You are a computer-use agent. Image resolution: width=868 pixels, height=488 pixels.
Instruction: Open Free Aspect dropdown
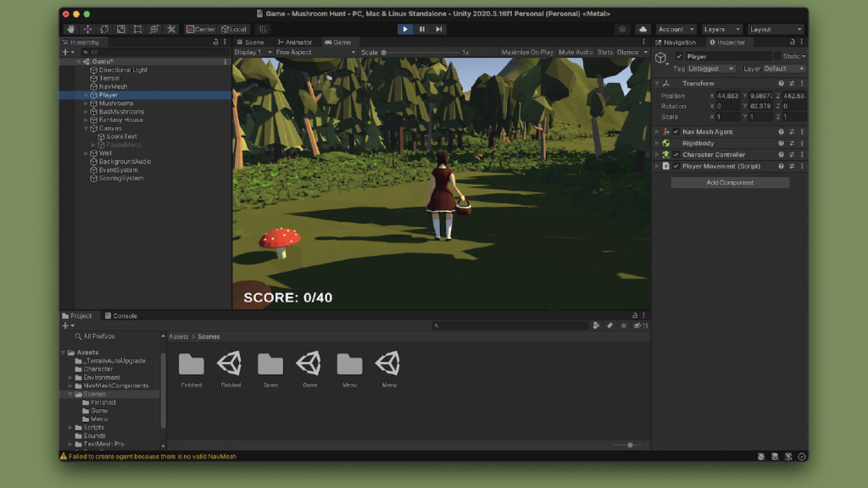click(315, 52)
